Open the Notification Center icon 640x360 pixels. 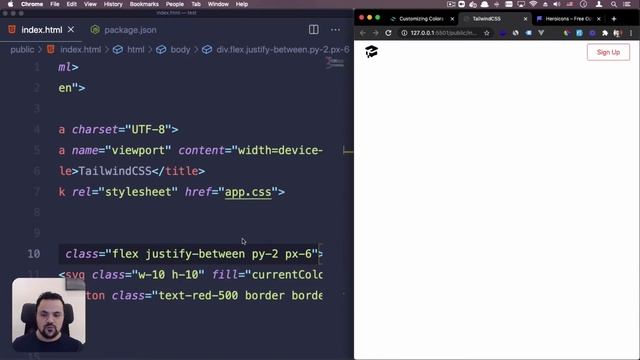[627, 4]
